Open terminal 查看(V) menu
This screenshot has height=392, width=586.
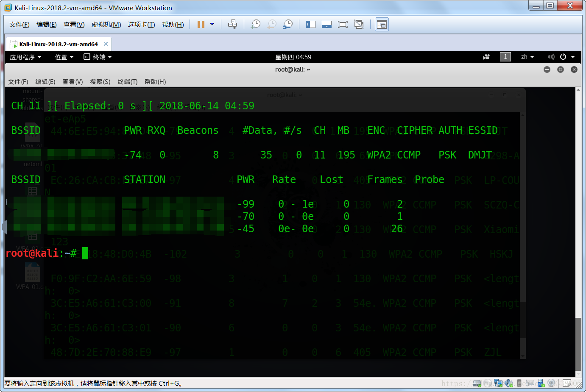pos(73,82)
